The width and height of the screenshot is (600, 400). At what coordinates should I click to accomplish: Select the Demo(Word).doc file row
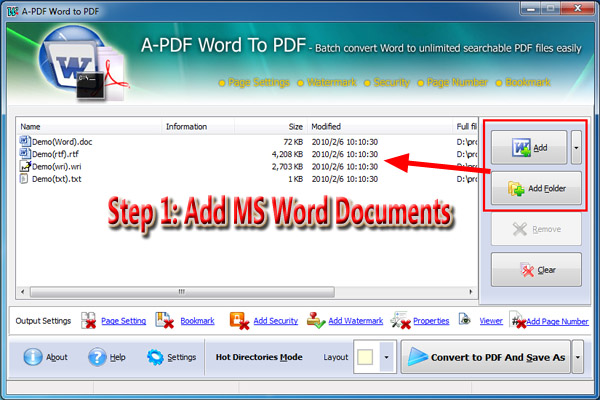247,142
